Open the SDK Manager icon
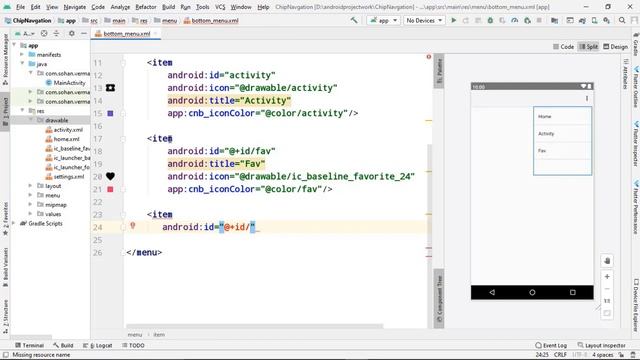 point(607,20)
